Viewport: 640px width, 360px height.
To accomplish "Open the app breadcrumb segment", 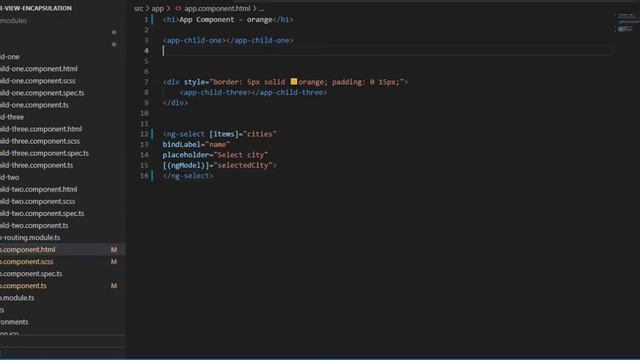I will click(x=158, y=8).
